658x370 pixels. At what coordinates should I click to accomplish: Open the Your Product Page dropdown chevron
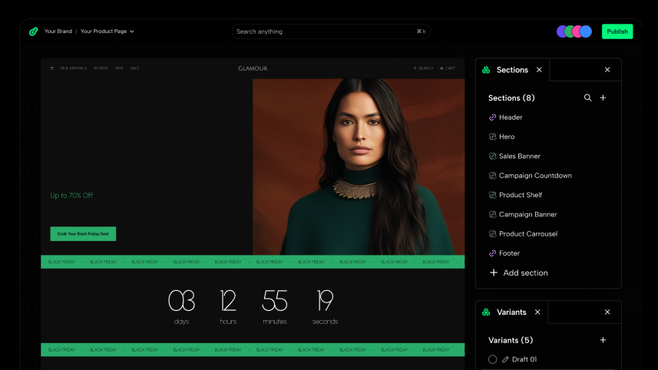[132, 31]
